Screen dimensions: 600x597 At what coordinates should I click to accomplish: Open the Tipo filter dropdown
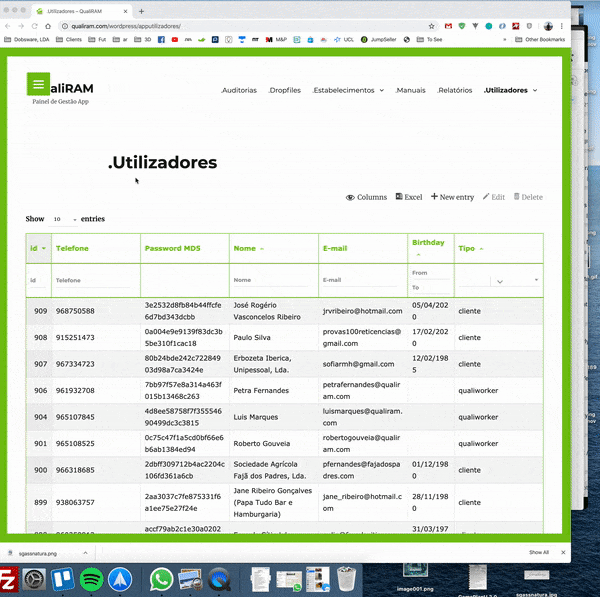[499, 281]
